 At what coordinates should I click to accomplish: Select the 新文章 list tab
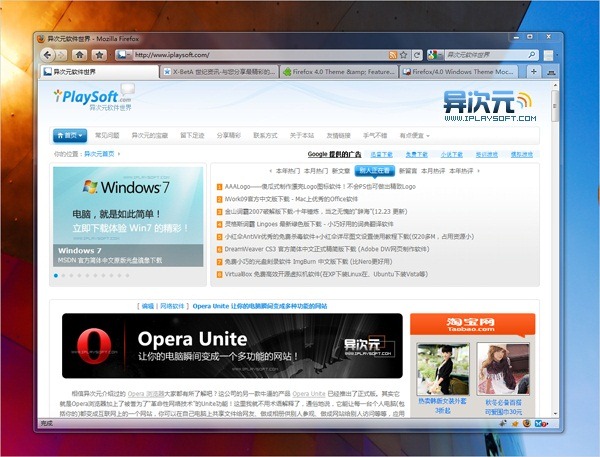(x=341, y=171)
